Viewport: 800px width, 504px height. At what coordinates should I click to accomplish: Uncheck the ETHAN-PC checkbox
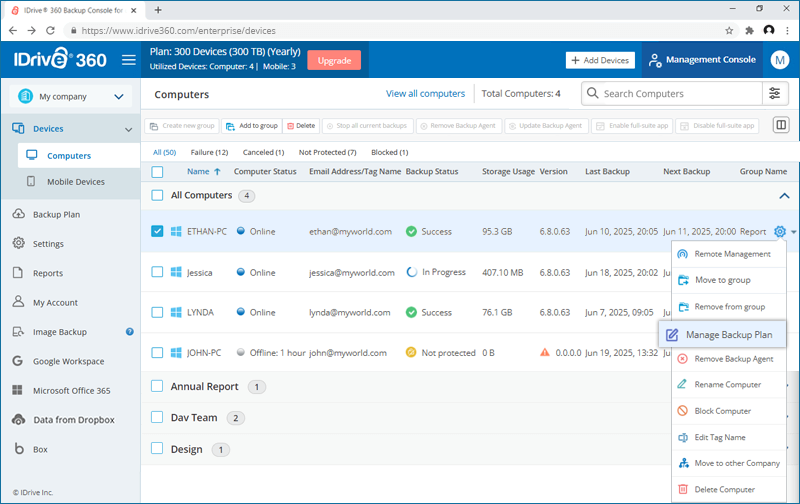point(157,231)
